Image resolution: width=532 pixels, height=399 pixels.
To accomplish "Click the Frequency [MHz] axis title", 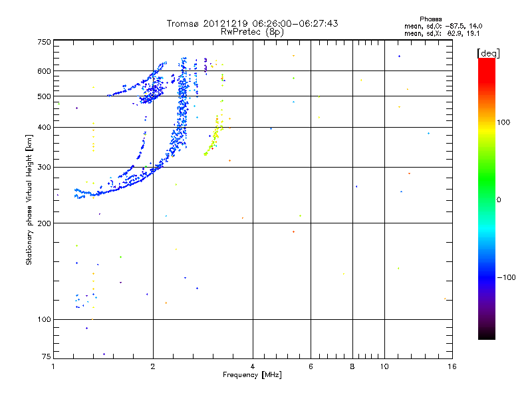I will coord(252,375).
